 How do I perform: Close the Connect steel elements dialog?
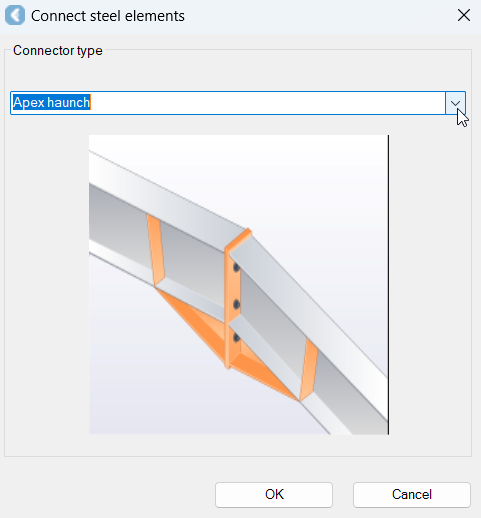tap(464, 15)
